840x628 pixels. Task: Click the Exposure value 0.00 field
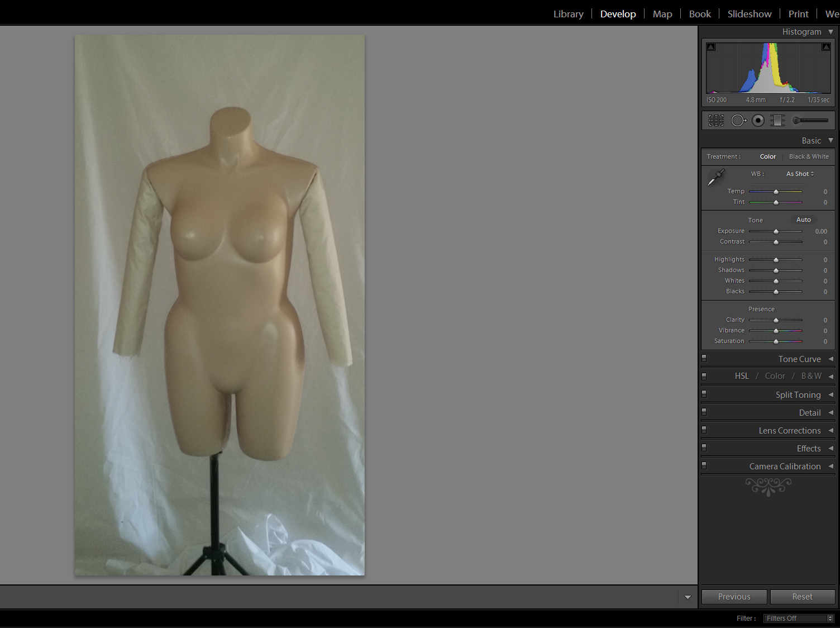820,231
